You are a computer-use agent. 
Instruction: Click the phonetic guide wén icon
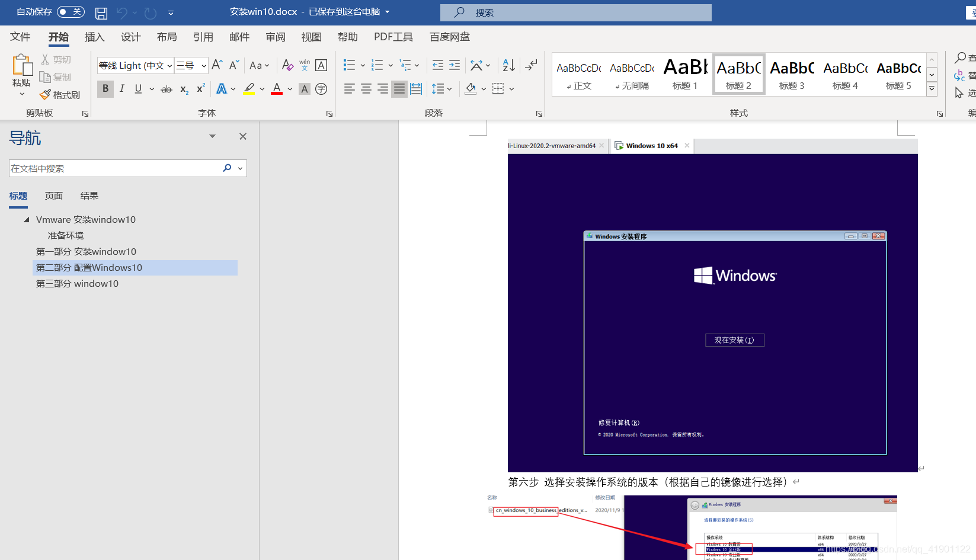point(305,65)
